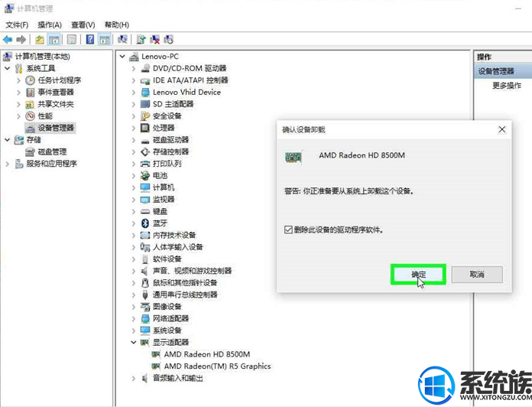The width and height of the screenshot is (532, 407).
Task: Click the USB icon next to 通用串行总线控制器
Action: (145, 295)
